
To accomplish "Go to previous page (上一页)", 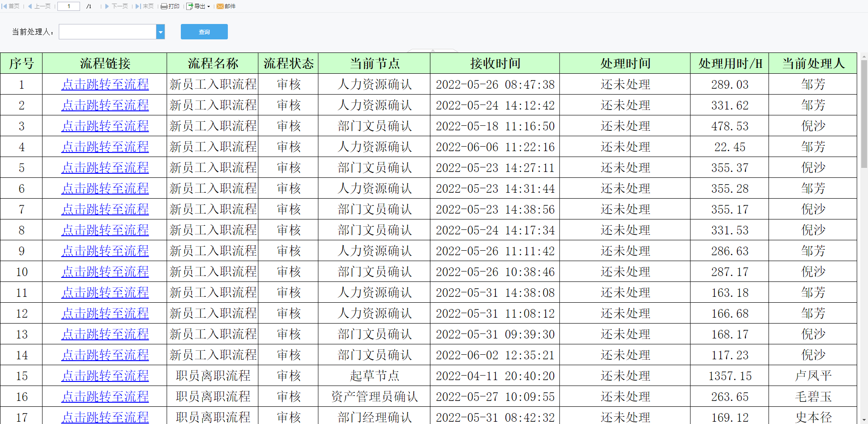I will click(x=40, y=6).
